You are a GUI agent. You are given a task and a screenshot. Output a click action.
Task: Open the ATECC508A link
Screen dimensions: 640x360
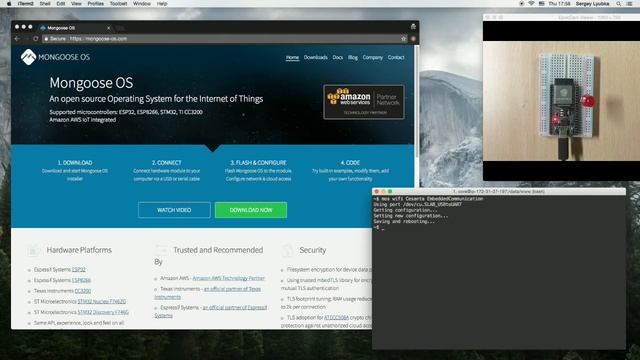336,318
